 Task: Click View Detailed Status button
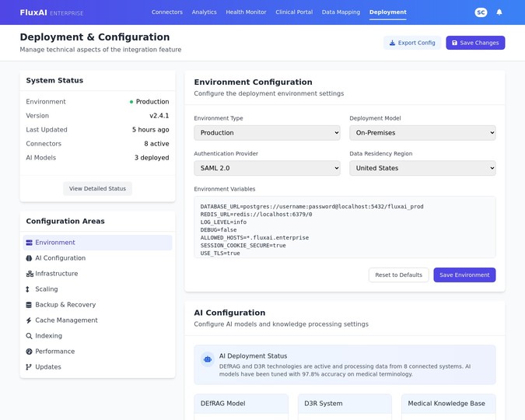(x=97, y=188)
